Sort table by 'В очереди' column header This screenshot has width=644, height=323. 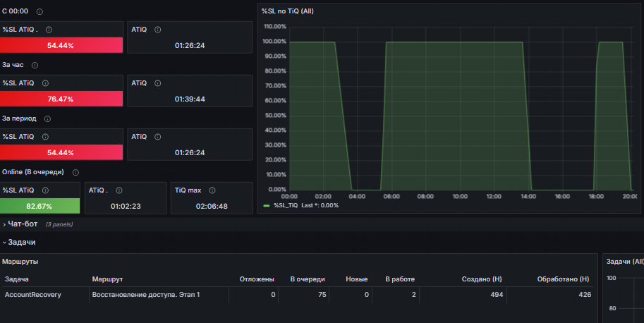308,279
